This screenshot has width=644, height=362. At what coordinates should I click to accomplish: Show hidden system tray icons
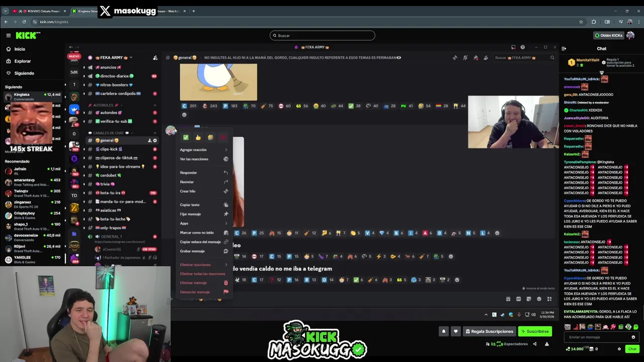[x=486, y=315]
